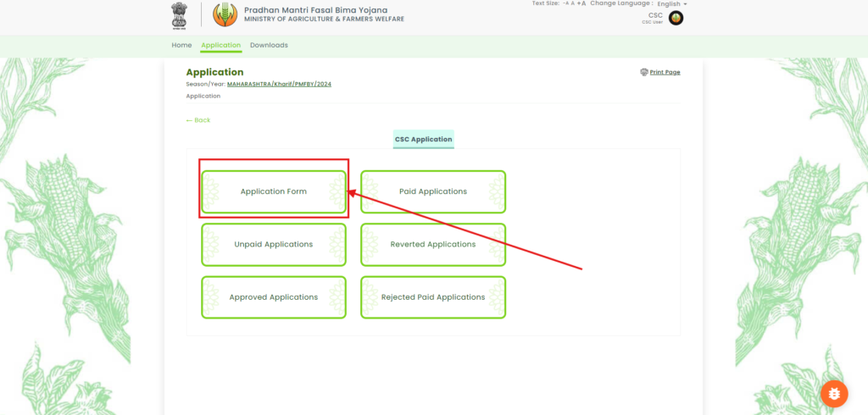Open the Approved Applications tile
The height and width of the screenshot is (415, 868).
point(274,297)
